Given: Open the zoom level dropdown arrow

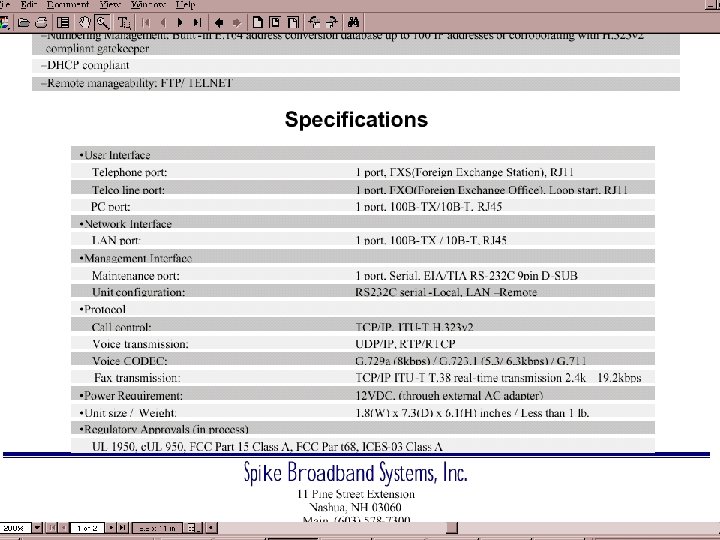Looking at the screenshot, I should (37, 528).
